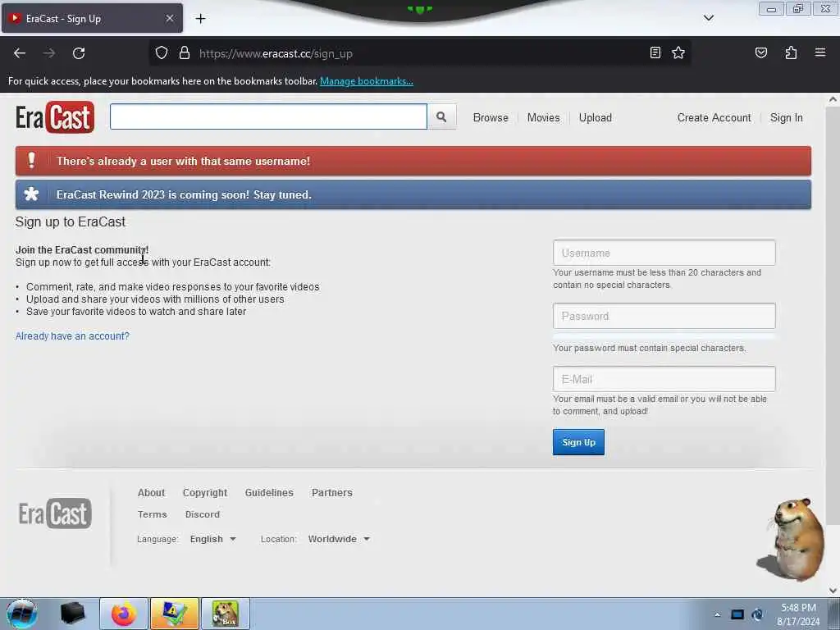Open the list all tabs chevron

(708, 18)
